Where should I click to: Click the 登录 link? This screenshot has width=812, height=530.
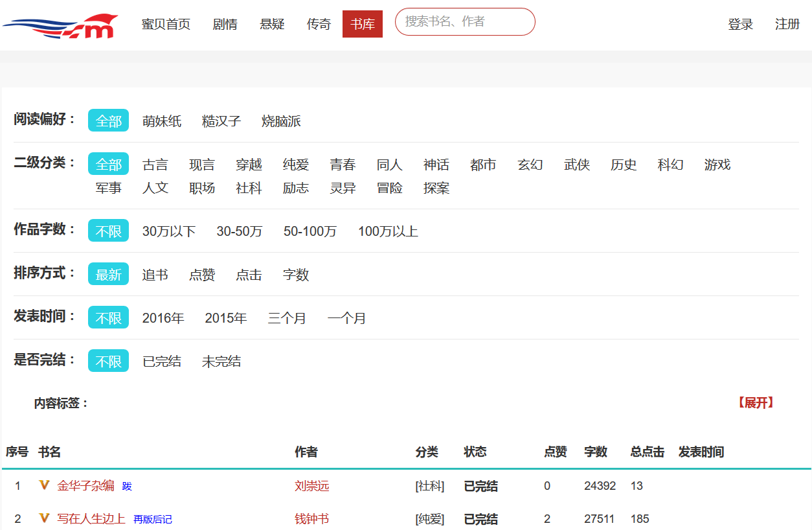click(741, 25)
